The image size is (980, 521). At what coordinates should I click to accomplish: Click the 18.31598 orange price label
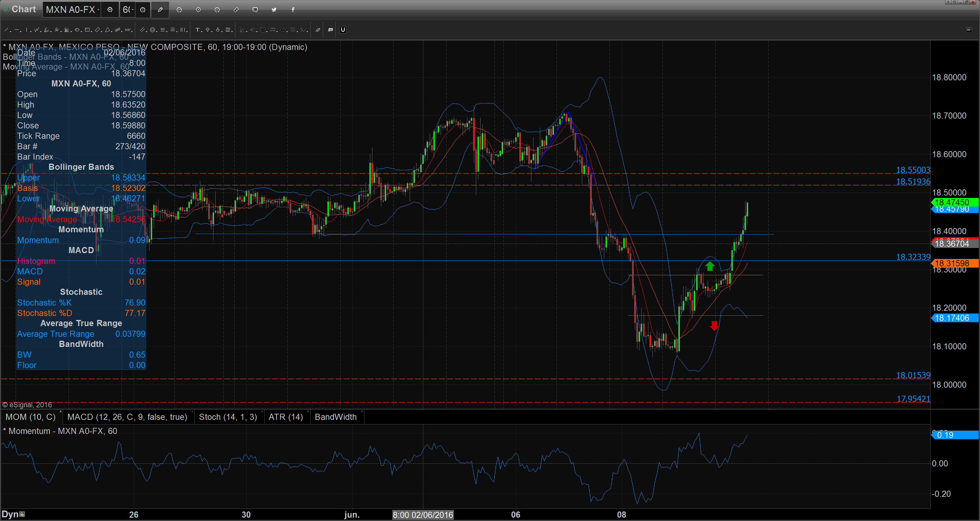(x=955, y=263)
